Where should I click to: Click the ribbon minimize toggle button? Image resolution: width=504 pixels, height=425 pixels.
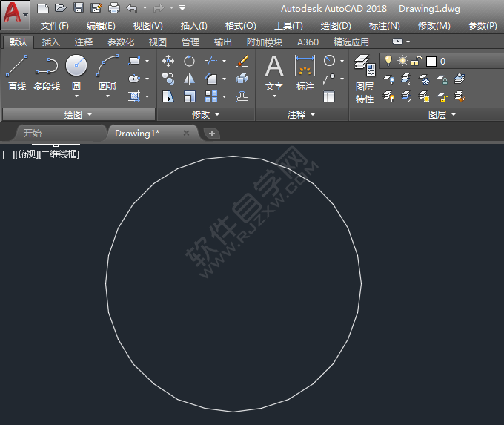click(397, 42)
